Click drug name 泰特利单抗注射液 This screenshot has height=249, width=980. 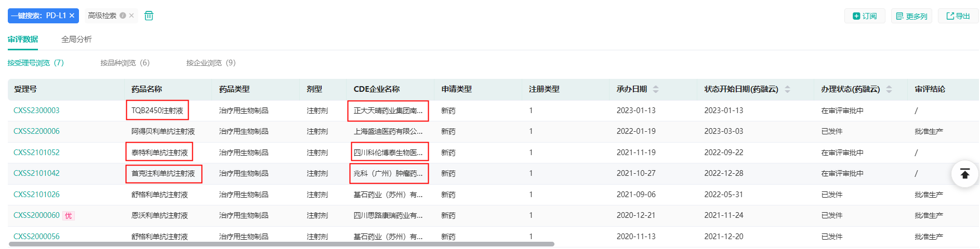[160, 153]
